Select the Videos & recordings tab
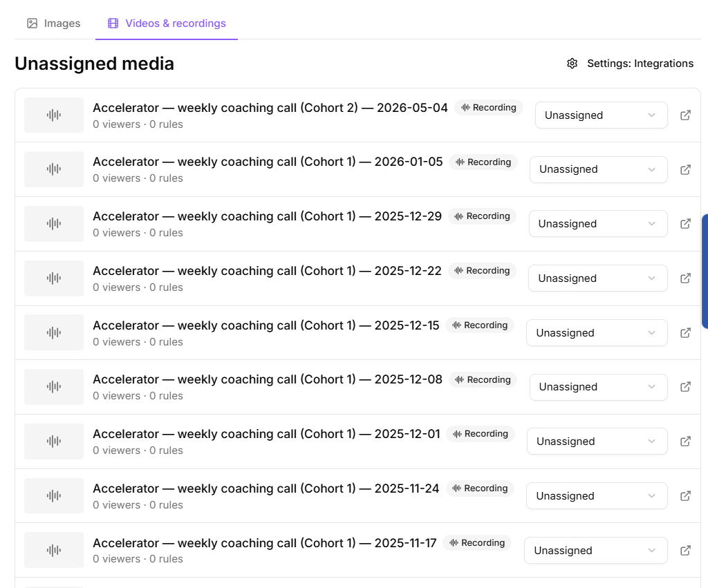708x588 pixels. (x=167, y=23)
